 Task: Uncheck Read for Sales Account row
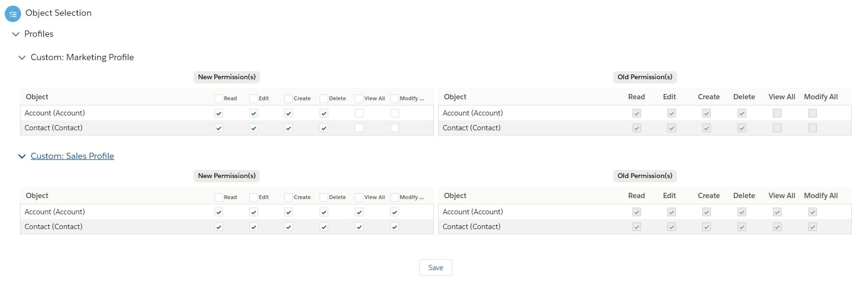pyautogui.click(x=219, y=212)
